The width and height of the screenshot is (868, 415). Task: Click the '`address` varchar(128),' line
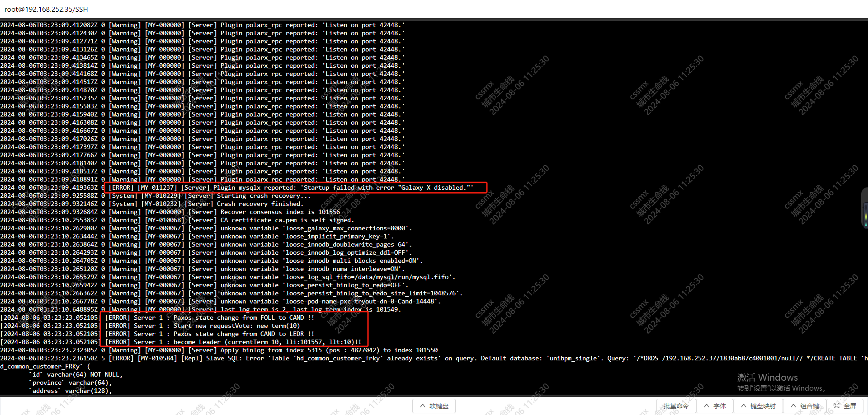click(x=71, y=391)
